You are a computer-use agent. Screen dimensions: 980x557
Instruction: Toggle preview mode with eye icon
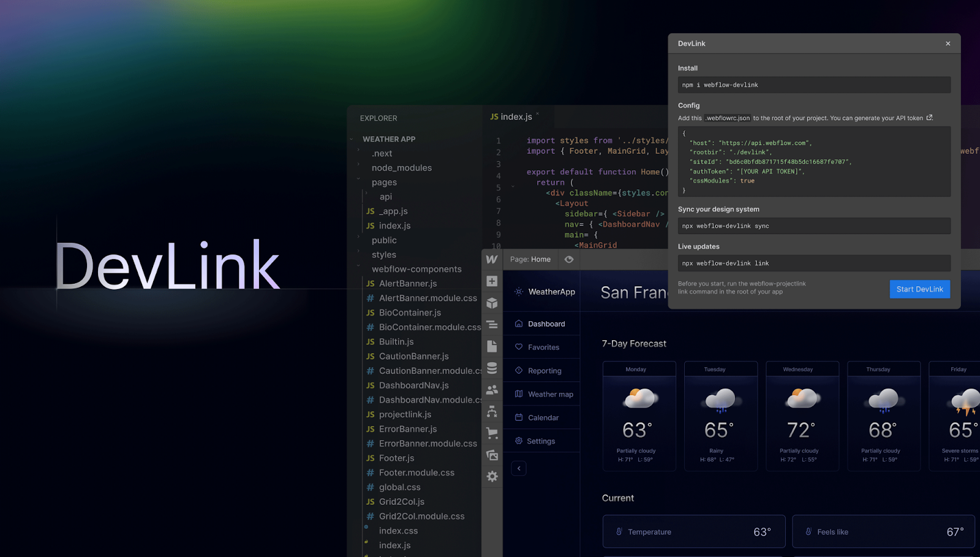pos(569,259)
